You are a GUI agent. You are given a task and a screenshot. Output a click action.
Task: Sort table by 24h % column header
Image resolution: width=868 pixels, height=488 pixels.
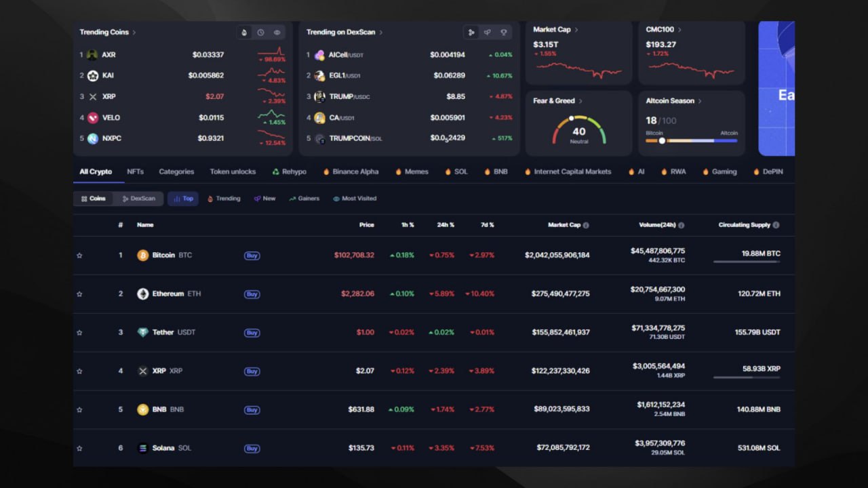[446, 225]
